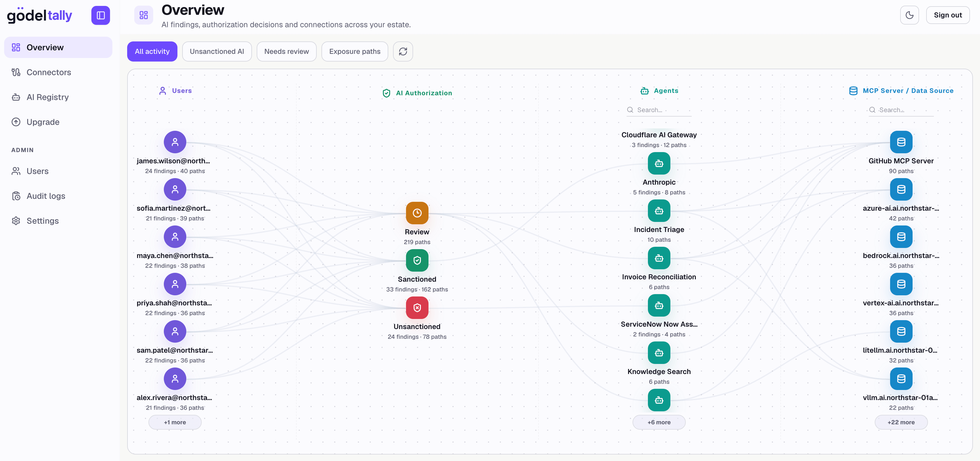980x461 pixels.
Task: Focus the Agents search field
Action: click(x=659, y=110)
